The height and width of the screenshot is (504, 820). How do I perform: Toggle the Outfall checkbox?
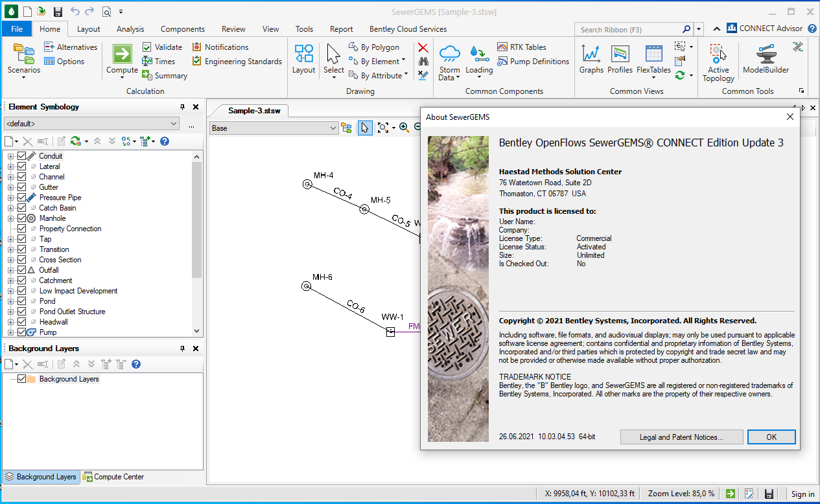[x=21, y=270]
